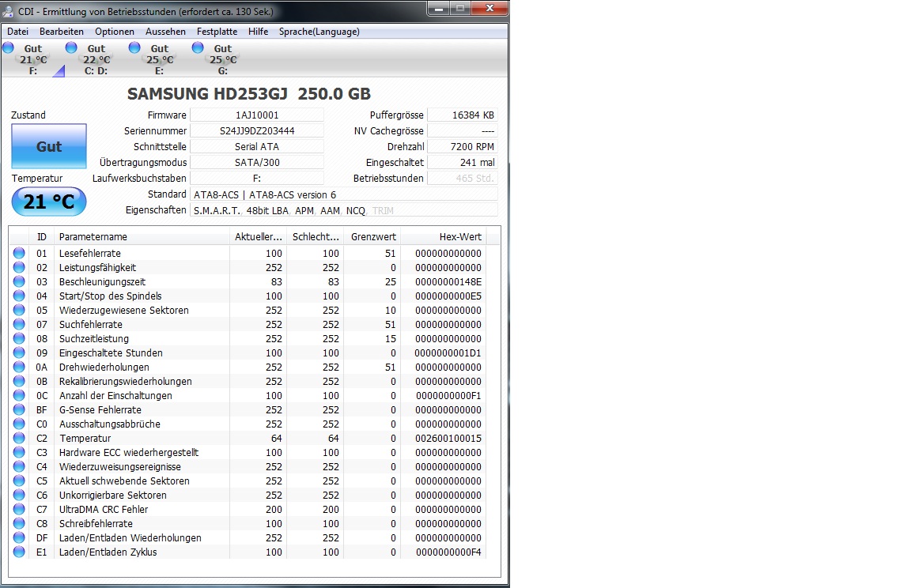911x588 pixels.
Task: Open the Optionen menu
Action: [x=115, y=32]
